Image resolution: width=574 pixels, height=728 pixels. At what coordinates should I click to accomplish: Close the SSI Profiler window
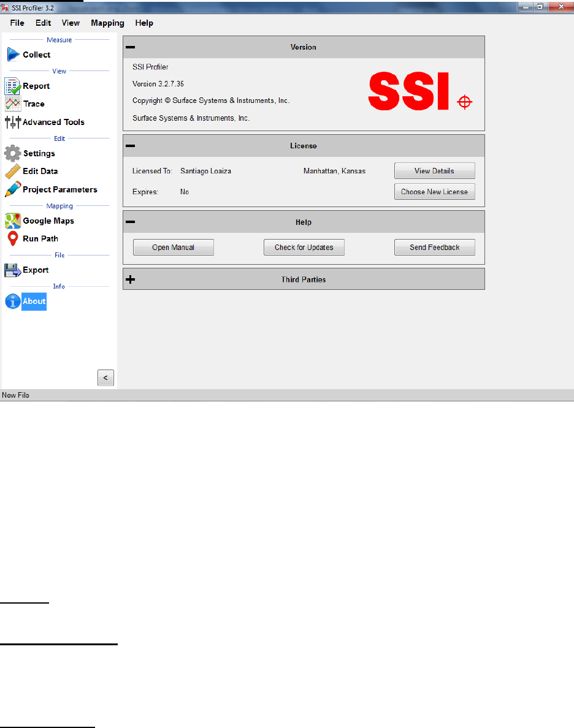561,7
